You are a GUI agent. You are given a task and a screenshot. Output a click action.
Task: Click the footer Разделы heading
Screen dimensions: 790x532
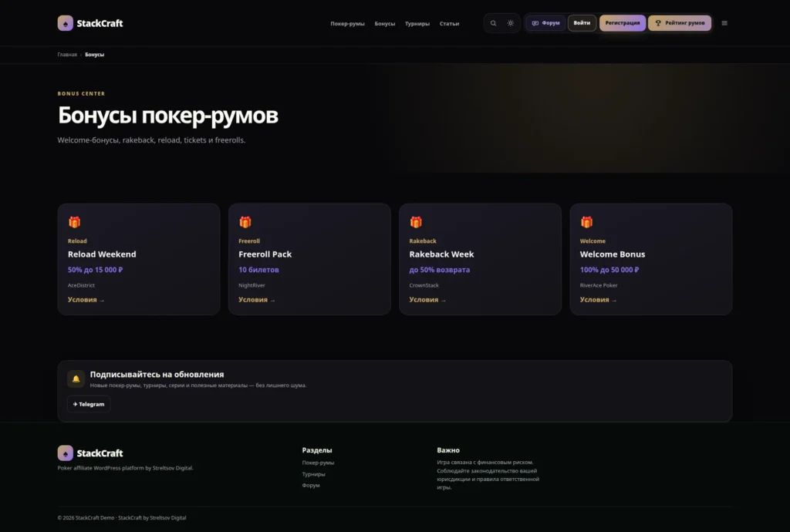pos(317,450)
